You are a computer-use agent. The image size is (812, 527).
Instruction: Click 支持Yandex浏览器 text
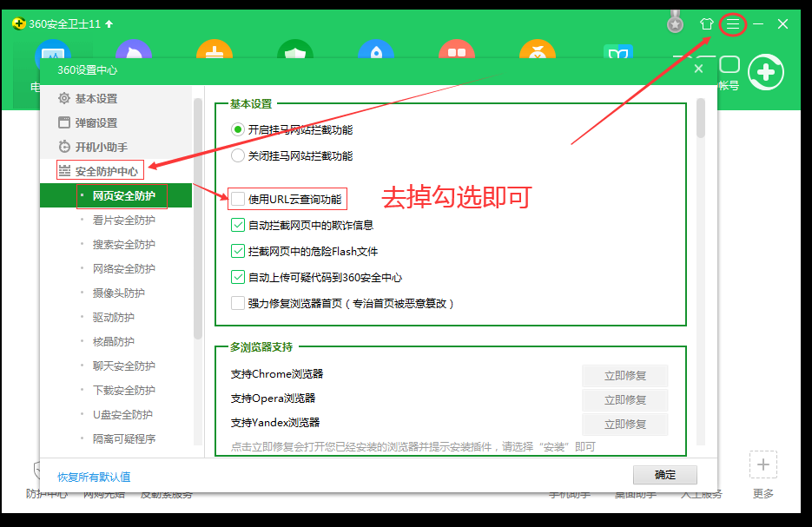(275, 423)
